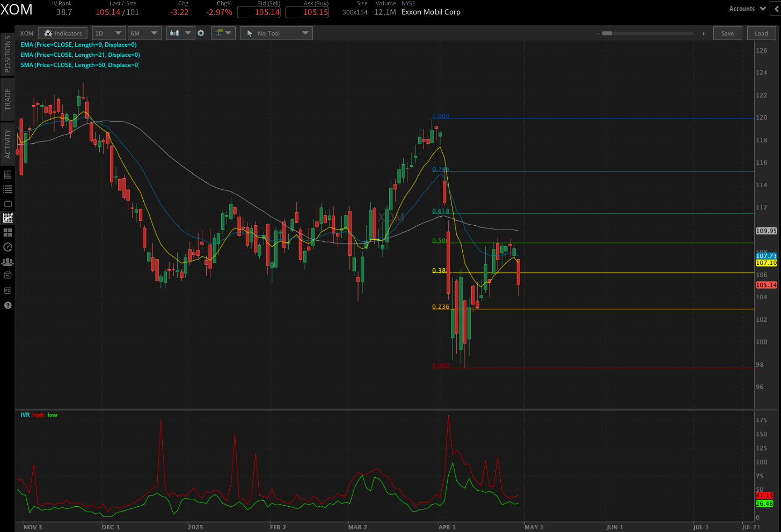Click the Ask (Buy) 105.15 price button
The width and height of the screenshot is (781, 532).
click(x=307, y=12)
